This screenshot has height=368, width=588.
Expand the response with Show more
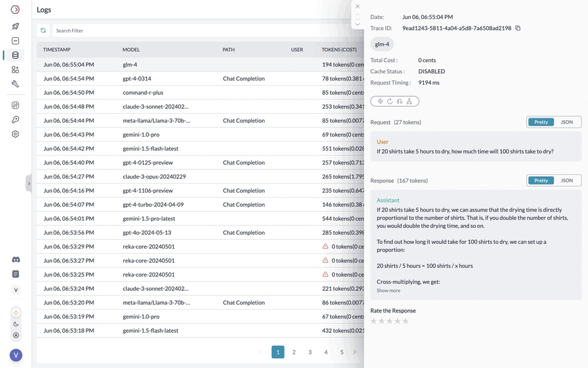tap(388, 290)
